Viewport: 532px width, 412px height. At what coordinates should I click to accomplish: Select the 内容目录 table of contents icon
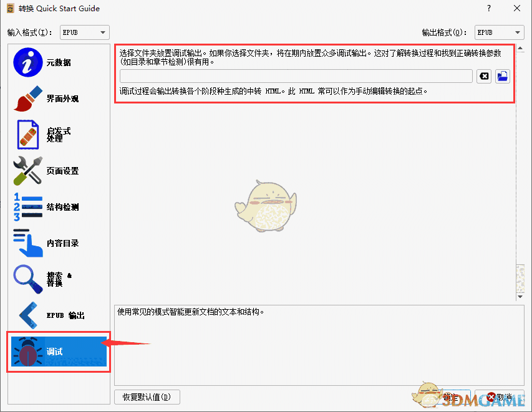click(27, 243)
